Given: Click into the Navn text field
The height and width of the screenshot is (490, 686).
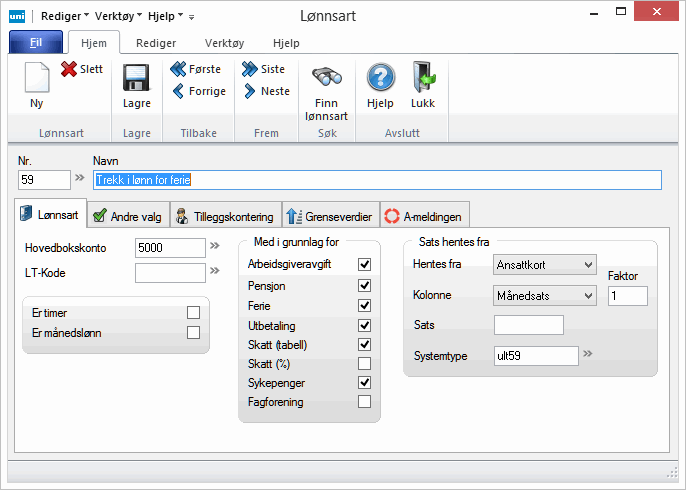Looking at the screenshot, I should tap(377, 180).
